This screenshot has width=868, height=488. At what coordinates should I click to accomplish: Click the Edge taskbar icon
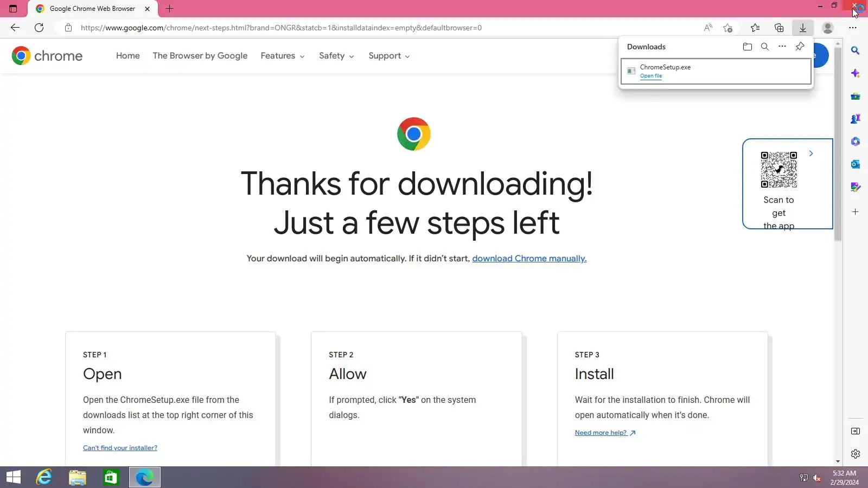point(145,477)
